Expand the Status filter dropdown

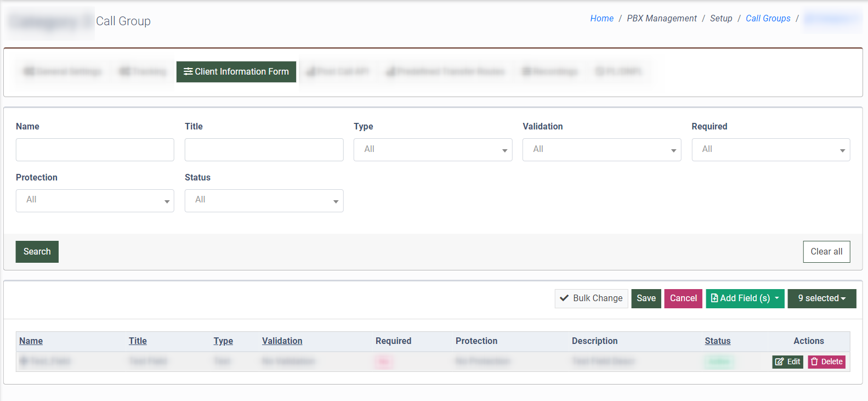point(264,201)
